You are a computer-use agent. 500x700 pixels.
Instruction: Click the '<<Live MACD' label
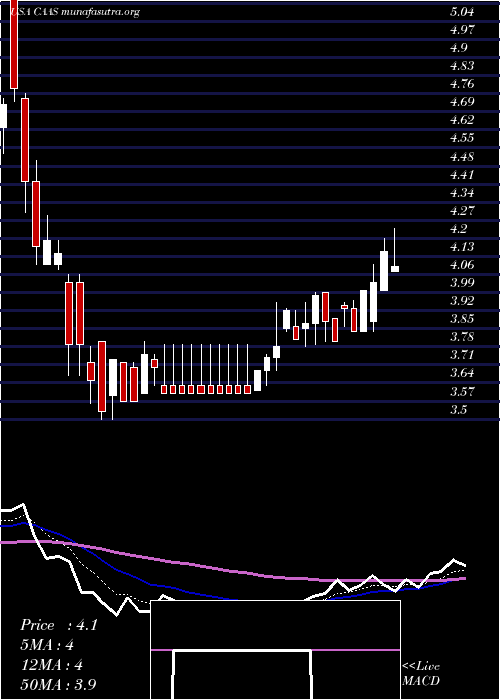tap(421, 674)
